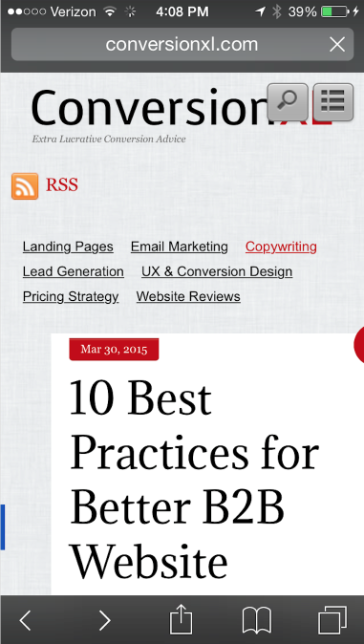Tap the 4:08 PM clock in status bar
This screenshot has width=364, height=644.
click(182, 11)
